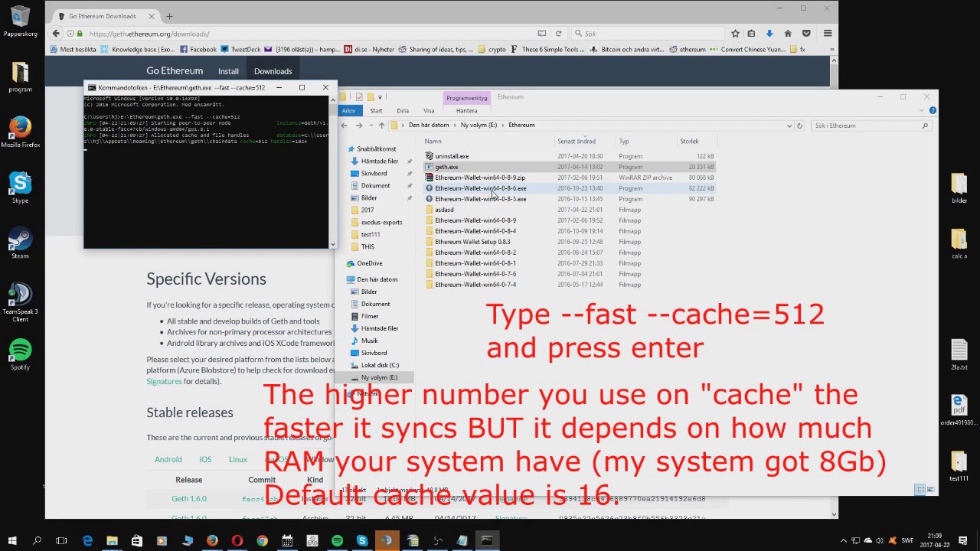
Task: Open Mozilla Firefox desktop shortcut
Action: pyautogui.click(x=20, y=131)
